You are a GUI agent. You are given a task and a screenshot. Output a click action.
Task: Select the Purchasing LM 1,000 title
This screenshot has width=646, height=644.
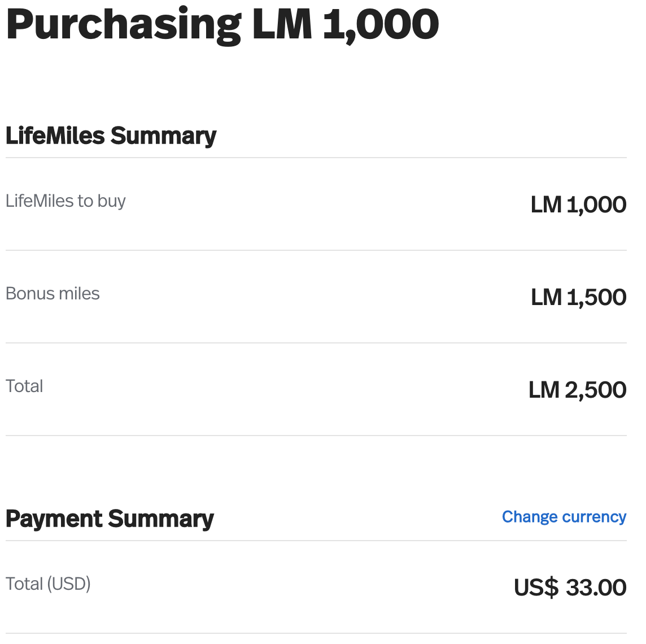tap(221, 24)
